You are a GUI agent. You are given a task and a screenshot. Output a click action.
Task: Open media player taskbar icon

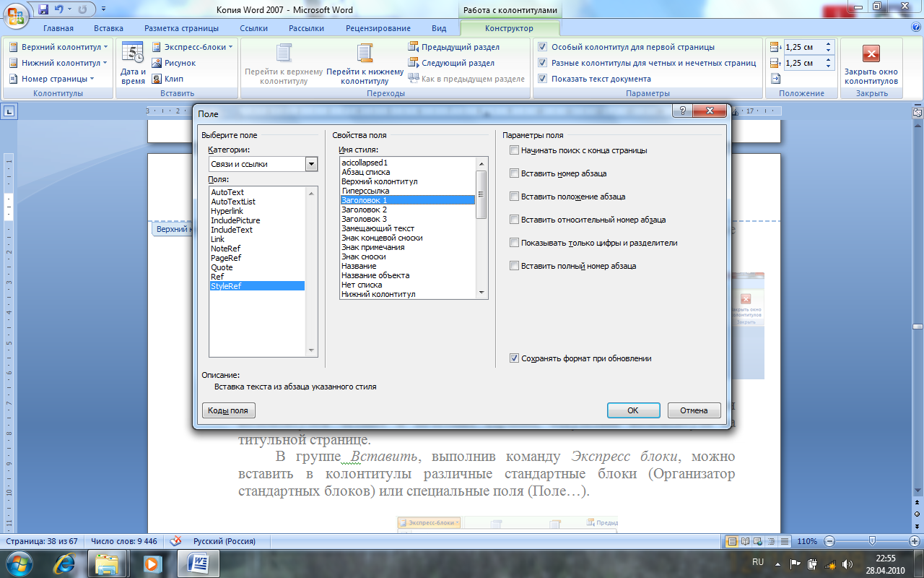[x=152, y=564]
